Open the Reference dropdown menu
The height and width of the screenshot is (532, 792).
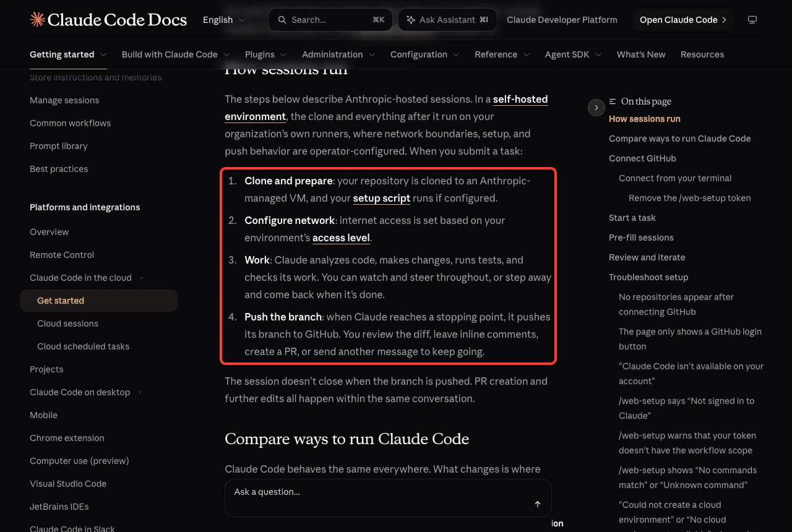tap(502, 54)
